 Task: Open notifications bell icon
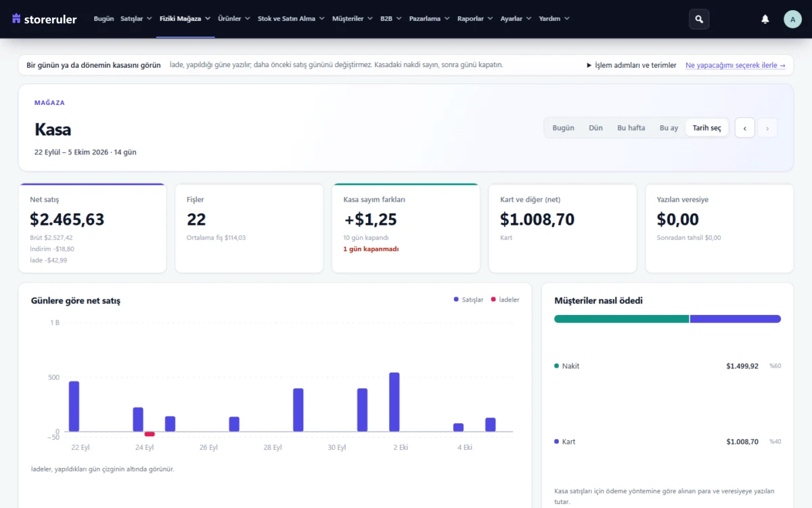tap(765, 19)
